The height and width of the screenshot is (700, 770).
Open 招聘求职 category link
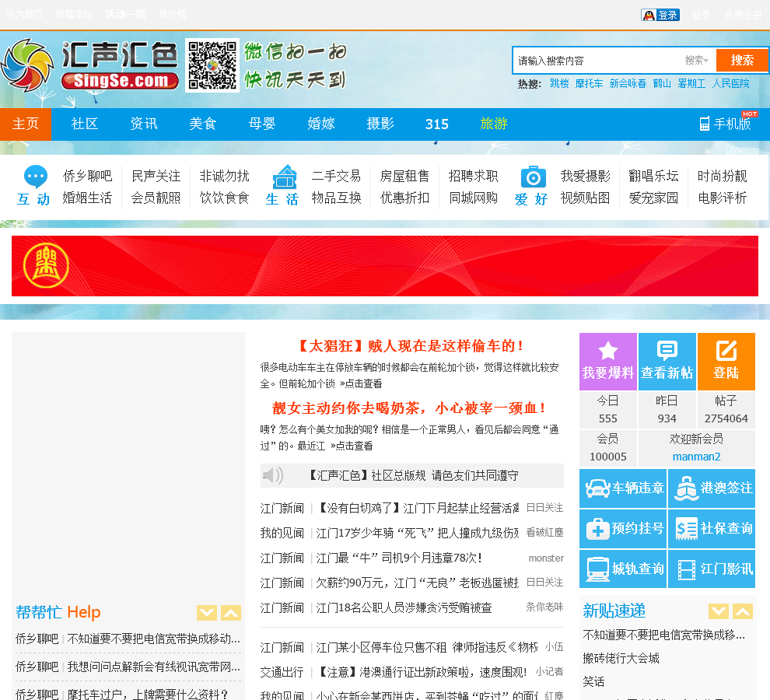click(x=474, y=176)
